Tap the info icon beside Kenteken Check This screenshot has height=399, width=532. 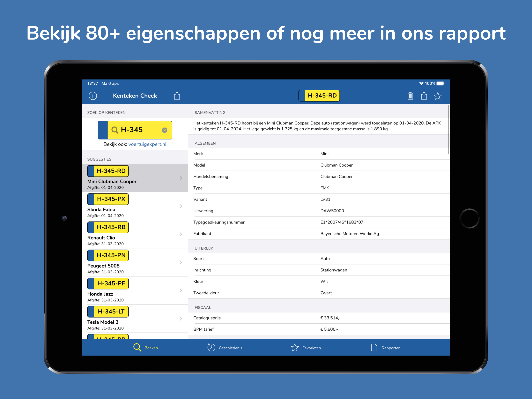93,96
